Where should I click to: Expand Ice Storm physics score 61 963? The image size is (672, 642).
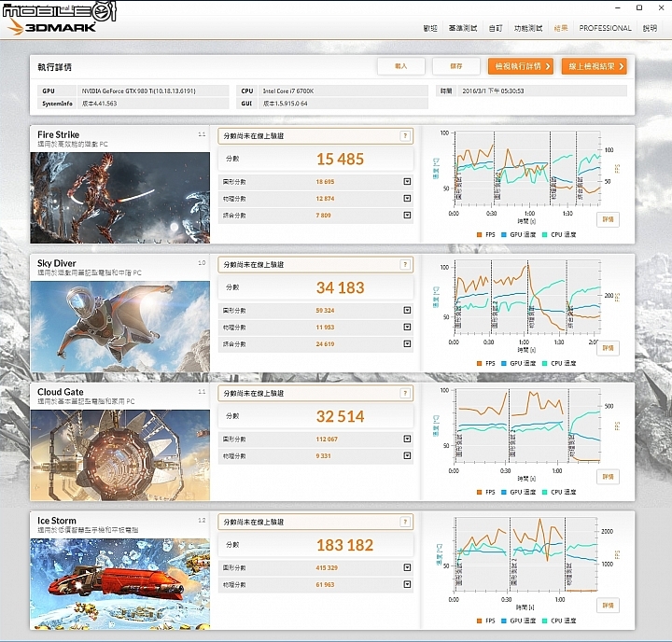(407, 584)
